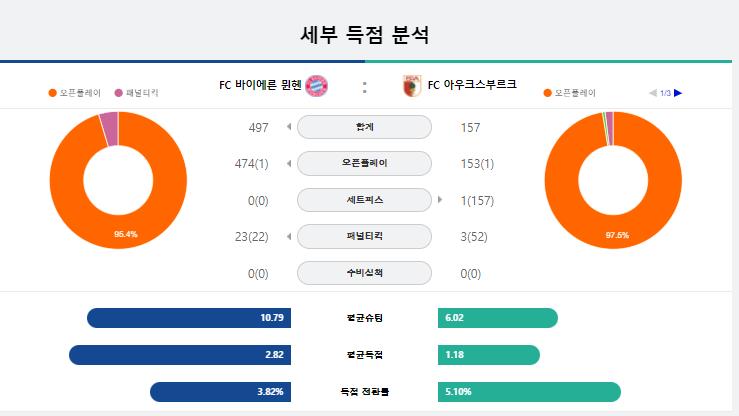Go to previous legend page arrow
739x416 pixels.
pos(653,93)
